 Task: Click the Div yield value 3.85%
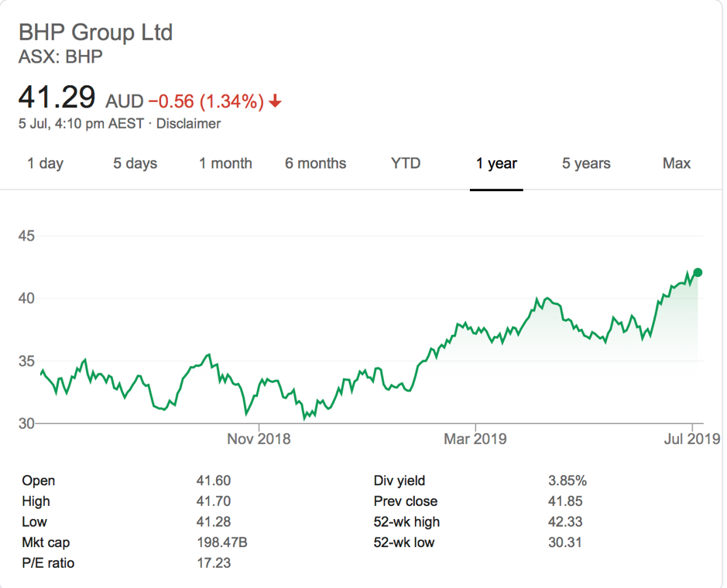click(568, 480)
